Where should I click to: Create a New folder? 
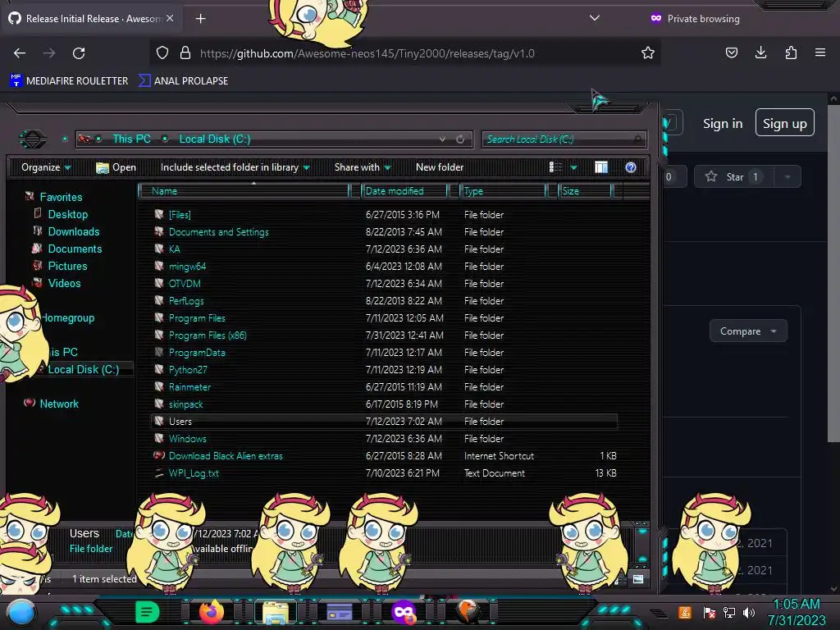tap(440, 167)
